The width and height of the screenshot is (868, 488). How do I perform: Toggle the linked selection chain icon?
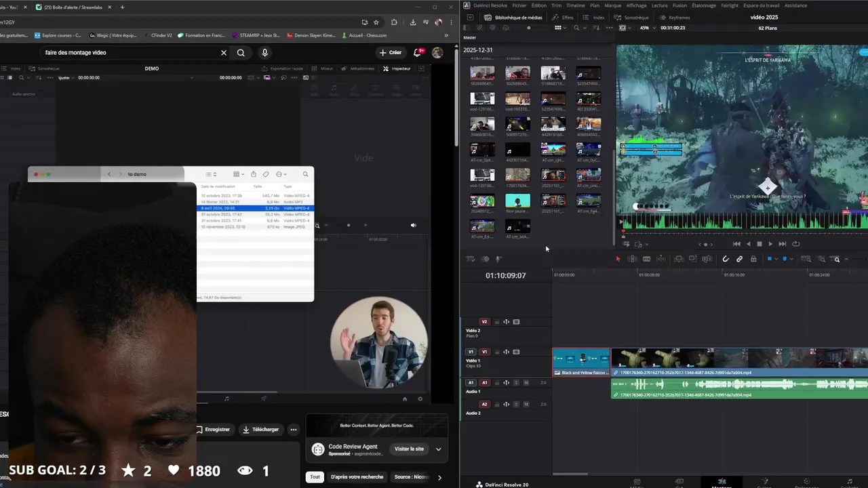[x=739, y=259]
